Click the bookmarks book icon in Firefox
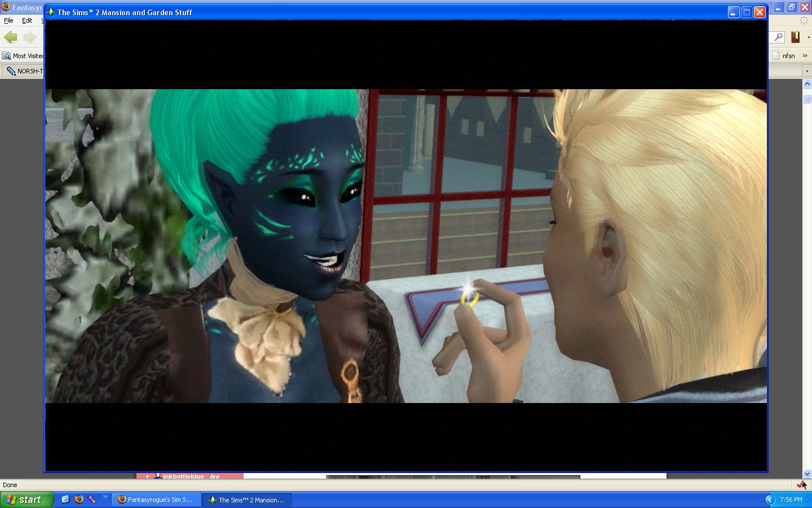Viewport: 812px width, 508px height. point(796,37)
